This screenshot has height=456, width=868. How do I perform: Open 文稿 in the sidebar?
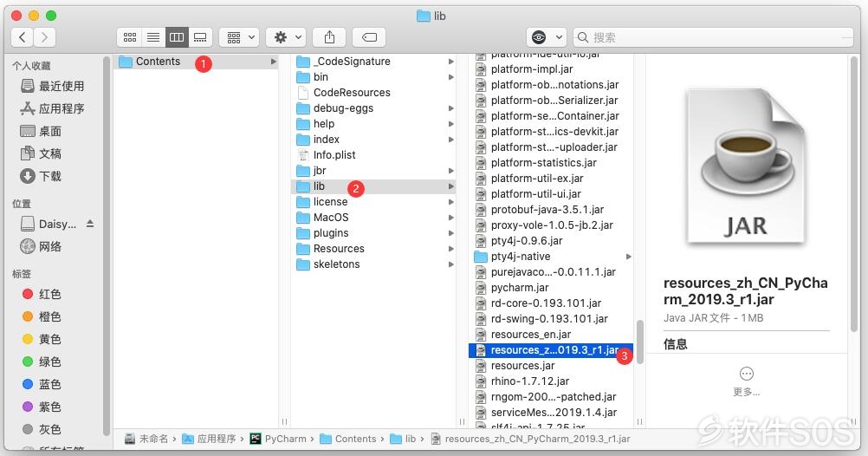pos(41,153)
